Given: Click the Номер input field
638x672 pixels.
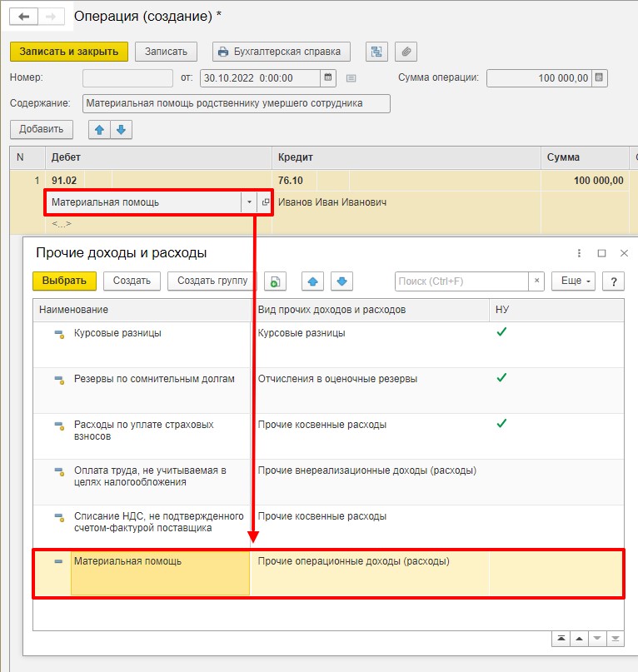Looking at the screenshot, I should coord(127,78).
